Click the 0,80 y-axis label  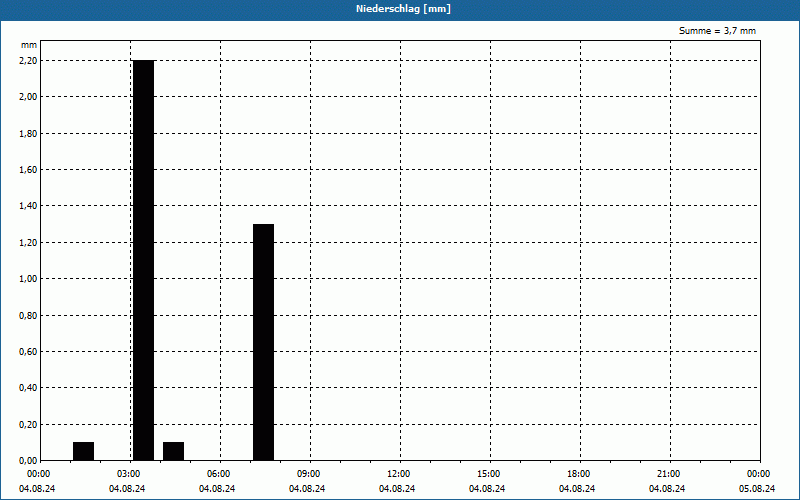(29, 316)
